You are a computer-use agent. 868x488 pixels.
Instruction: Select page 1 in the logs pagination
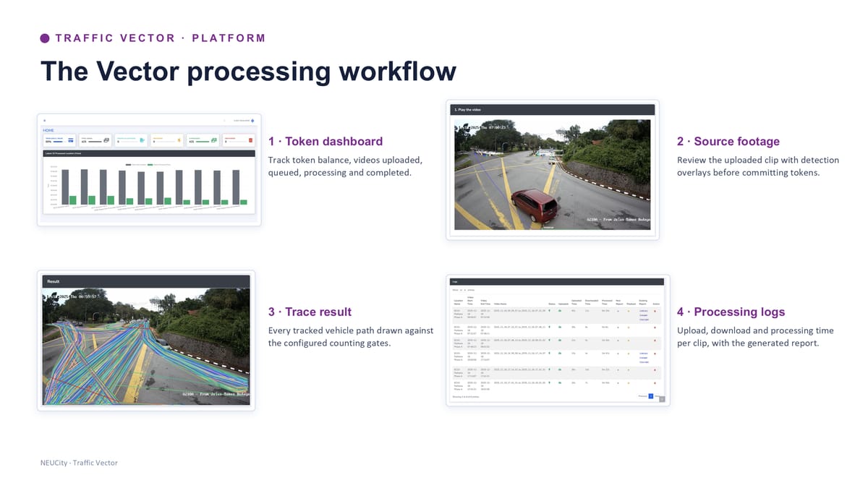click(x=651, y=396)
